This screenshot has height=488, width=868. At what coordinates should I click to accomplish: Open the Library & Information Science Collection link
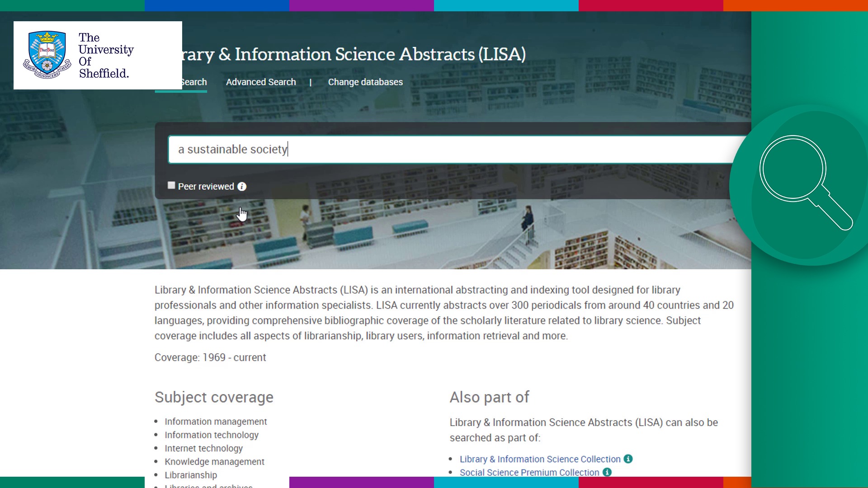540,459
